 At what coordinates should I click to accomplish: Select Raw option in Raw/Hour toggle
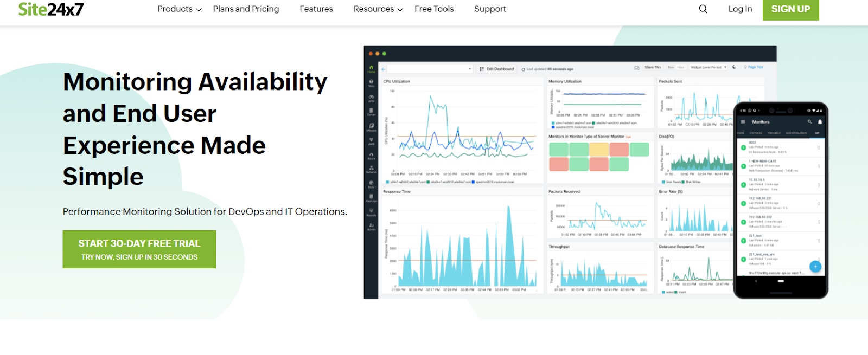coord(671,67)
